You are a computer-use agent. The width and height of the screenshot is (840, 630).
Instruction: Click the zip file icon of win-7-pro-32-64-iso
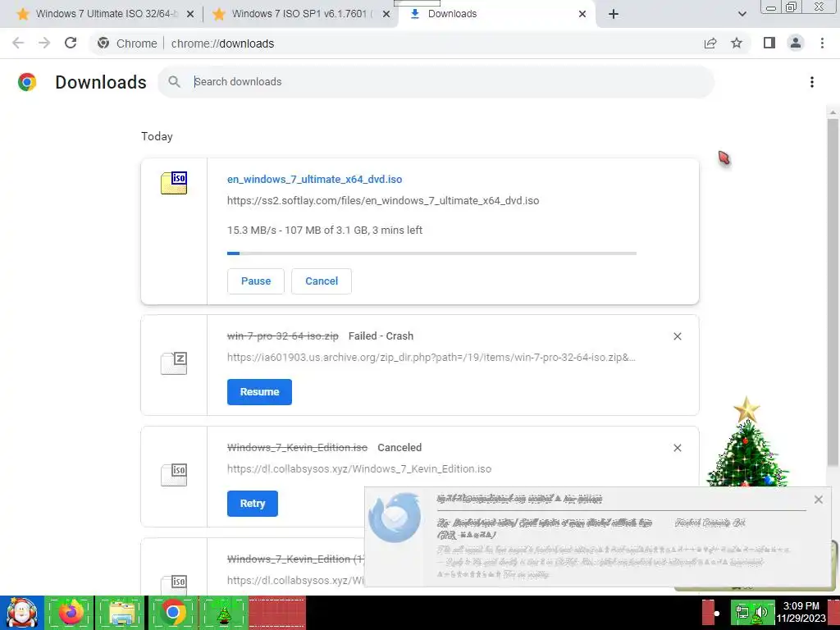click(174, 363)
